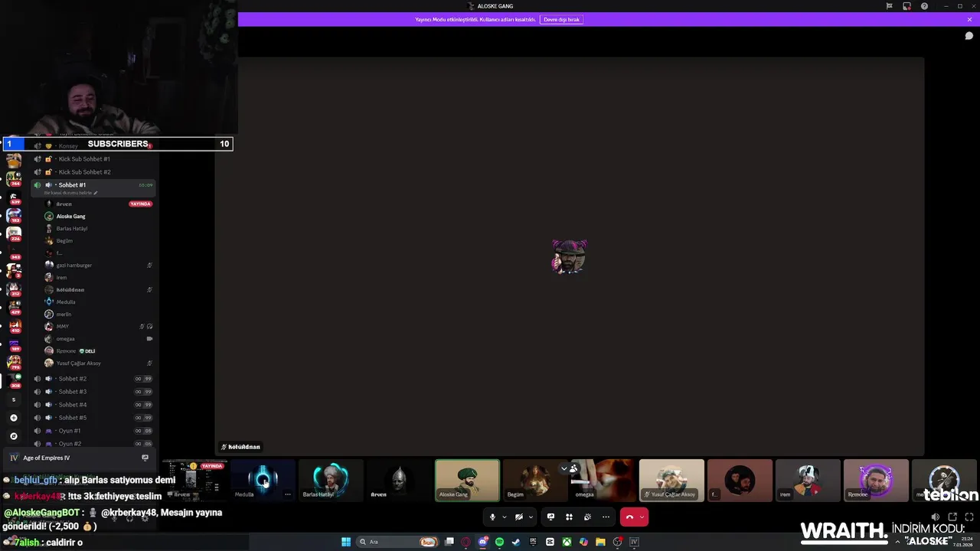The image size is (980, 551).
Task: Join voice channel Sohbet #5
Action: [93, 418]
